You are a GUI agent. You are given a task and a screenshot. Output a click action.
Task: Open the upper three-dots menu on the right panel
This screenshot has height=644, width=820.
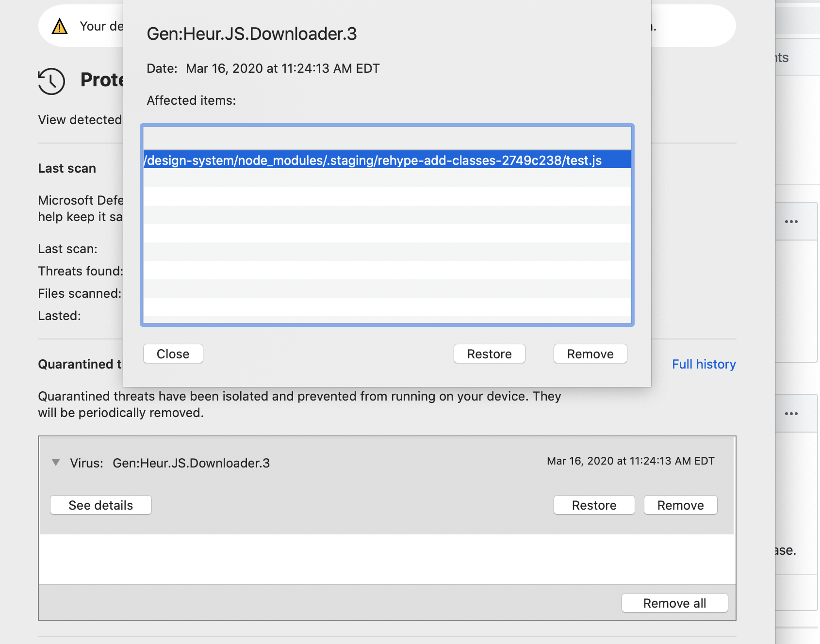[791, 222]
